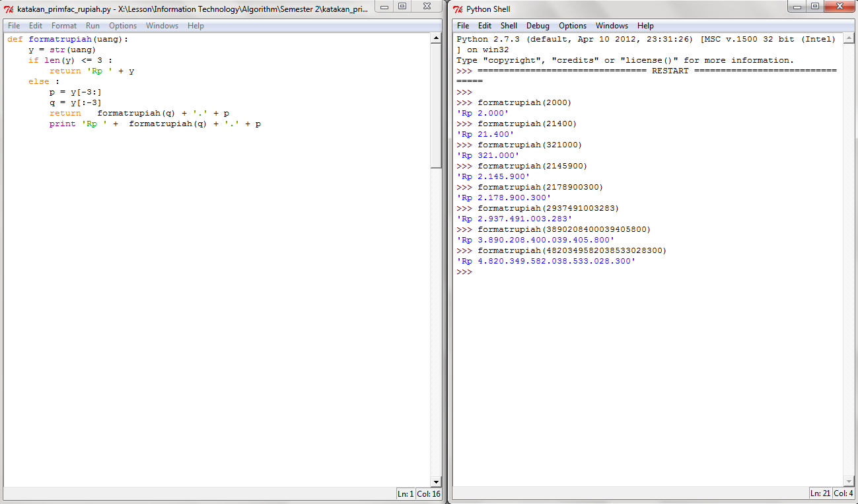Viewport: 858px width, 504px height.
Task: Click the 'Type "copyright", "credits"' line in the shell
Action: [626, 60]
